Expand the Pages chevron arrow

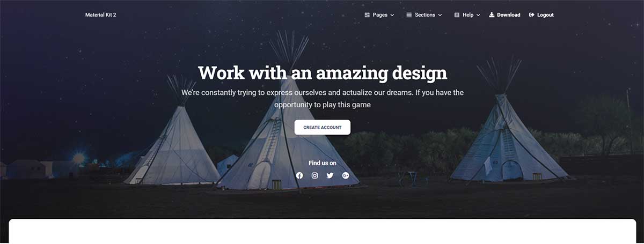click(392, 15)
